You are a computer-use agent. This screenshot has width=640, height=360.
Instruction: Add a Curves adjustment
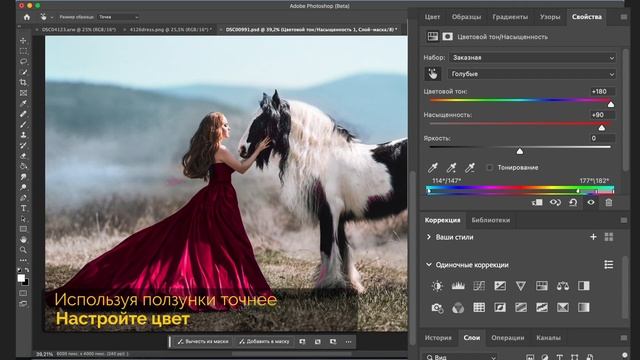[479, 286]
